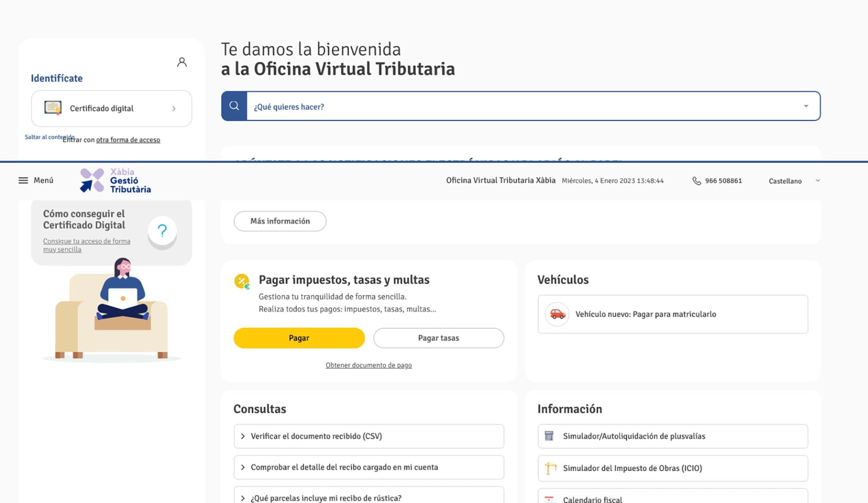Click the Pagar tasas button
868x503 pixels.
(438, 338)
